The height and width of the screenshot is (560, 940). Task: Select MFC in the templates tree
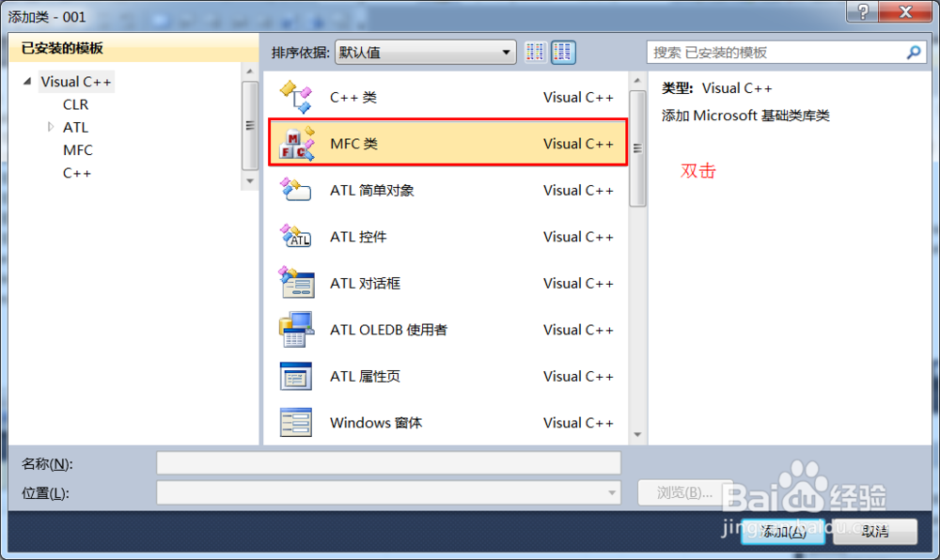click(78, 149)
